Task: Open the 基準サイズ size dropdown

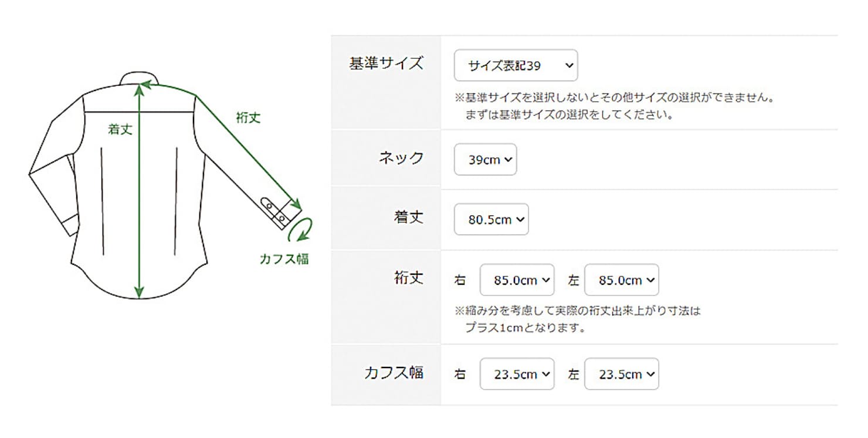Action: [x=516, y=66]
